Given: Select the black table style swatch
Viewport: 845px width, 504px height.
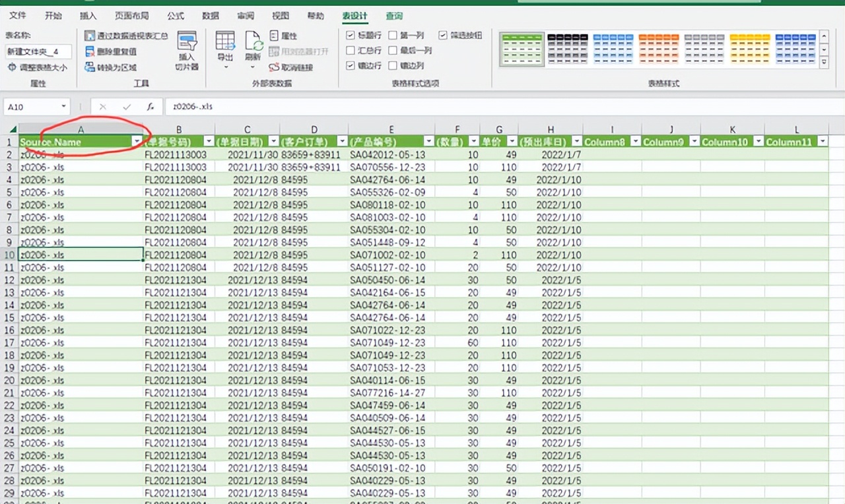Looking at the screenshot, I should point(568,49).
